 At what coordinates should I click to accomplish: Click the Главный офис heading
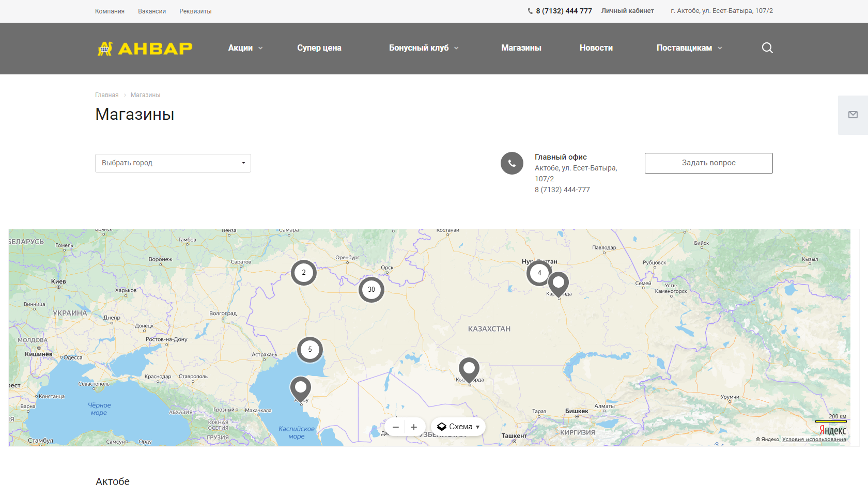pyautogui.click(x=561, y=157)
